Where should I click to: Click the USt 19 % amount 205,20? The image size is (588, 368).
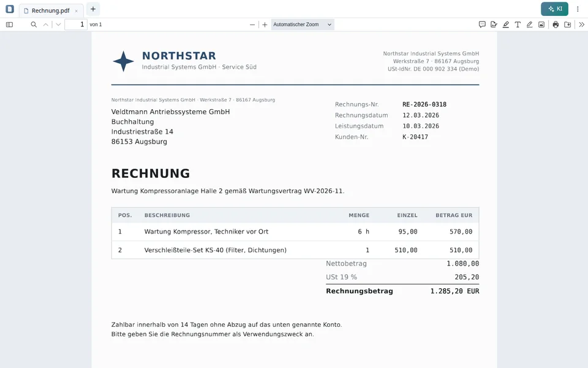pyautogui.click(x=467, y=277)
